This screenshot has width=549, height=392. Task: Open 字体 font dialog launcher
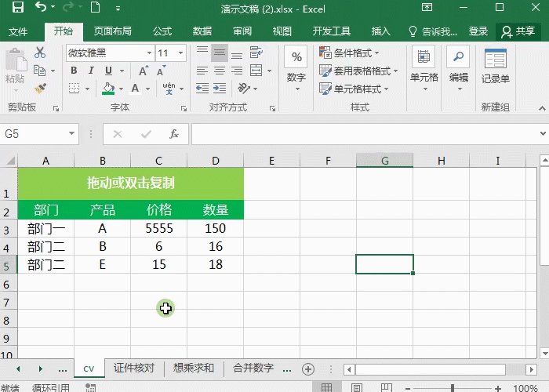184,109
